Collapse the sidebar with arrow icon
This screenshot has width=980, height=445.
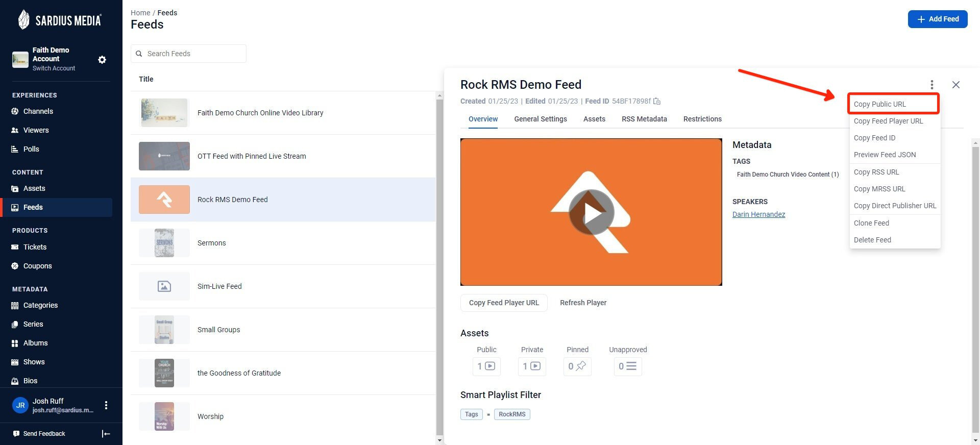click(x=106, y=434)
